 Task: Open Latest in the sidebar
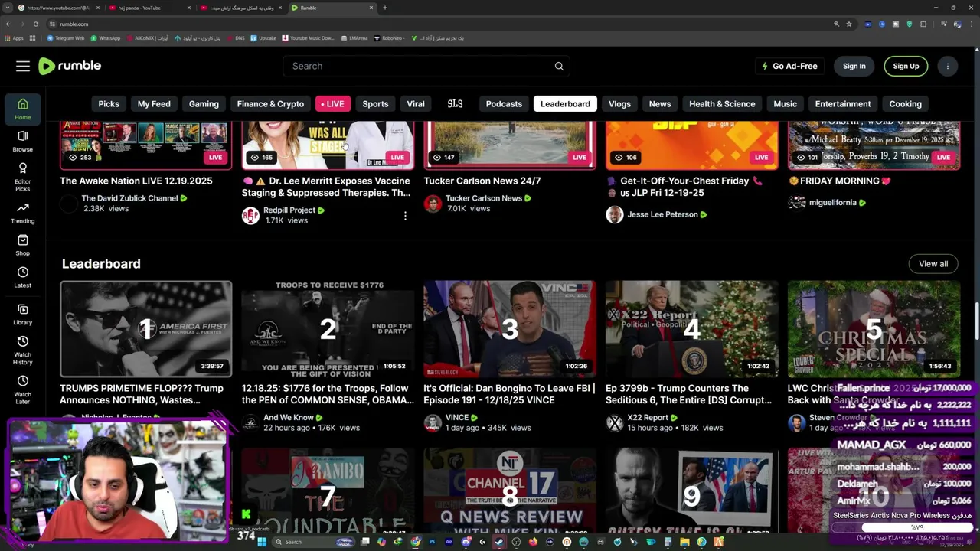pyautogui.click(x=23, y=278)
